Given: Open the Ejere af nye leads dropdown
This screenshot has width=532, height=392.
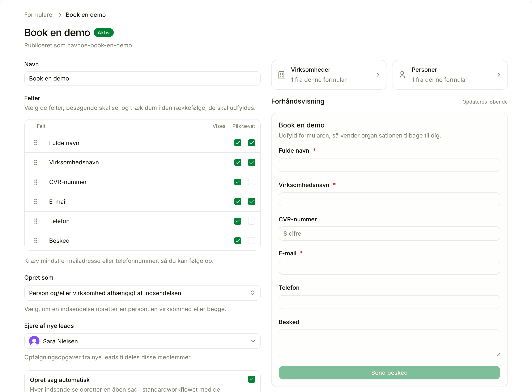Looking at the screenshot, I should [142, 341].
